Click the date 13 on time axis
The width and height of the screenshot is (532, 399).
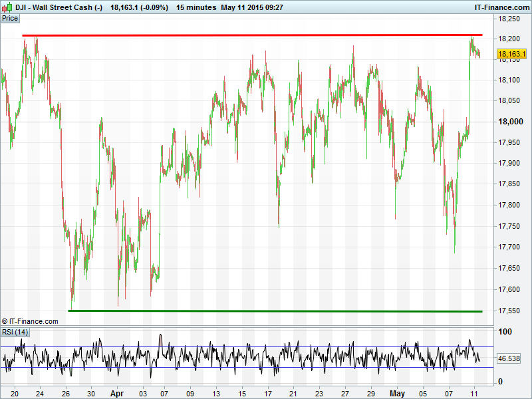pyautogui.click(x=215, y=394)
